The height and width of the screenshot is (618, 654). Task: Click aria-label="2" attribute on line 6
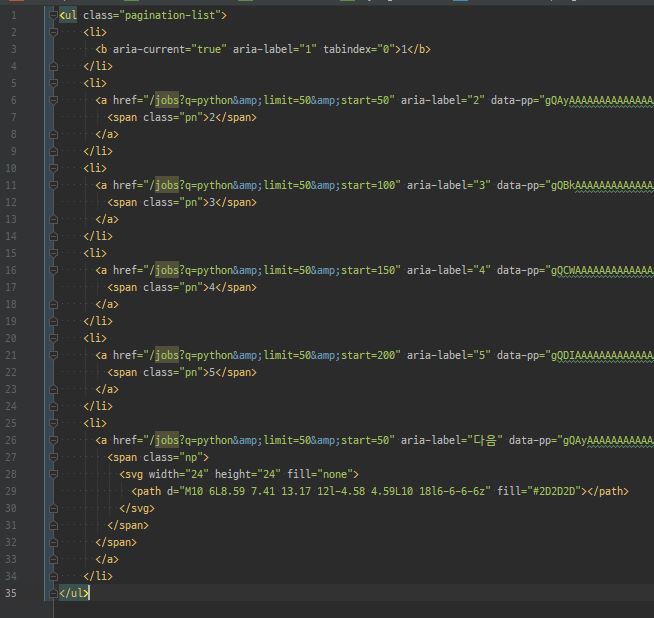(x=443, y=100)
